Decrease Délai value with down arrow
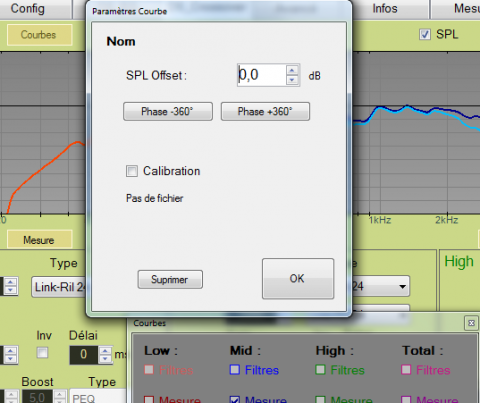The width and height of the screenshot is (480, 403). 105,359
